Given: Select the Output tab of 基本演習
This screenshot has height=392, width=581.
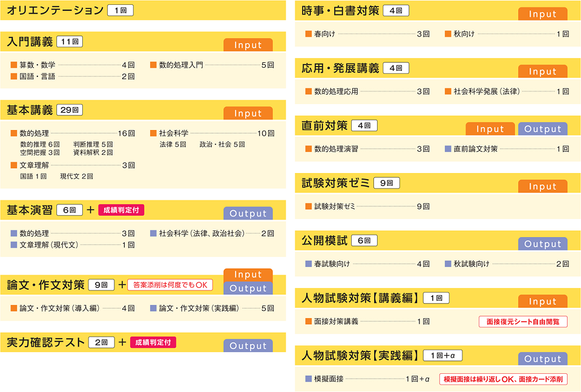Looking at the screenshot, I should point(248,214).
